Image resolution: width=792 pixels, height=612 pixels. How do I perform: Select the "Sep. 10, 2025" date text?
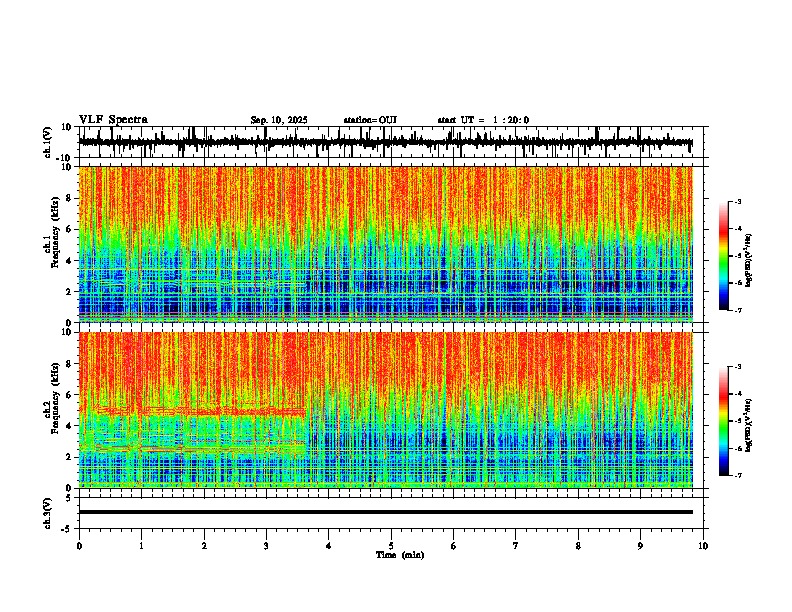pyautogui.click(x=279, y=120)
